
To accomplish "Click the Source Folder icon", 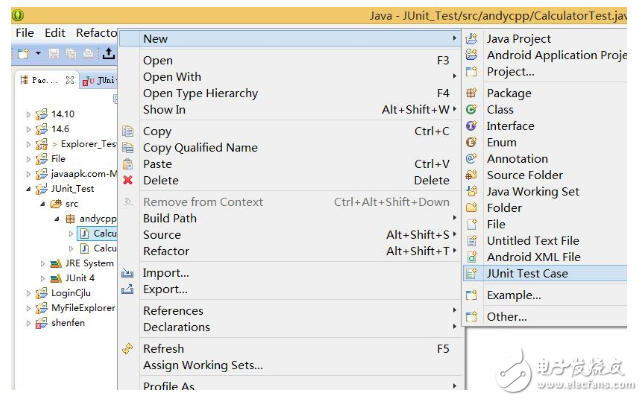I will click(472, 175).
